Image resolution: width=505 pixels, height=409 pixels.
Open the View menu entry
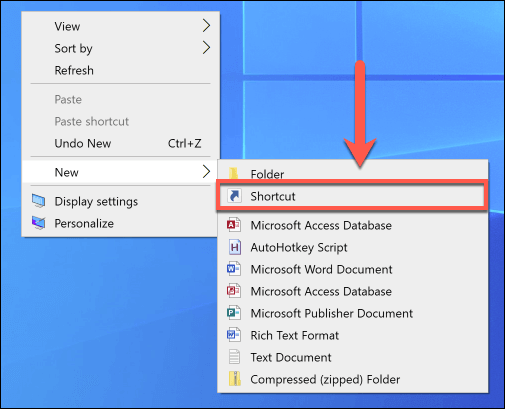click(x=121, y=26)
